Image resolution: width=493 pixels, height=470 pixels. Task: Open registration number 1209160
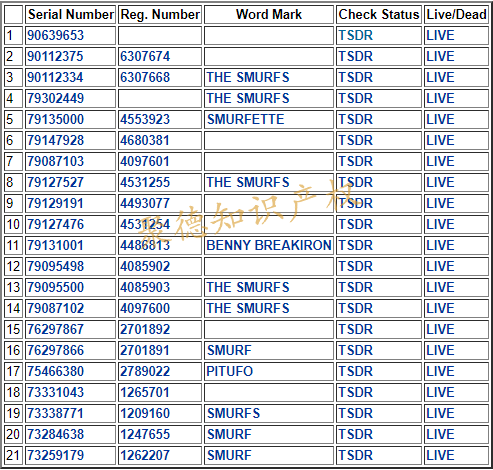pos(145,413)
